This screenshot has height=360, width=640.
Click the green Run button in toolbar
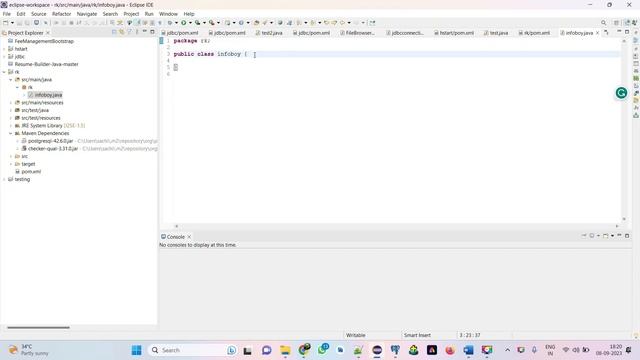coord(184,23)
